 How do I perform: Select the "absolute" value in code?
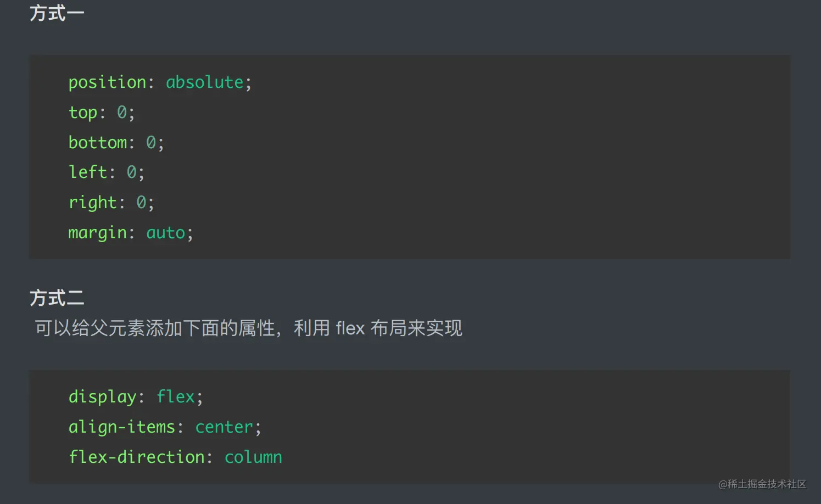(x=204, y=82)
